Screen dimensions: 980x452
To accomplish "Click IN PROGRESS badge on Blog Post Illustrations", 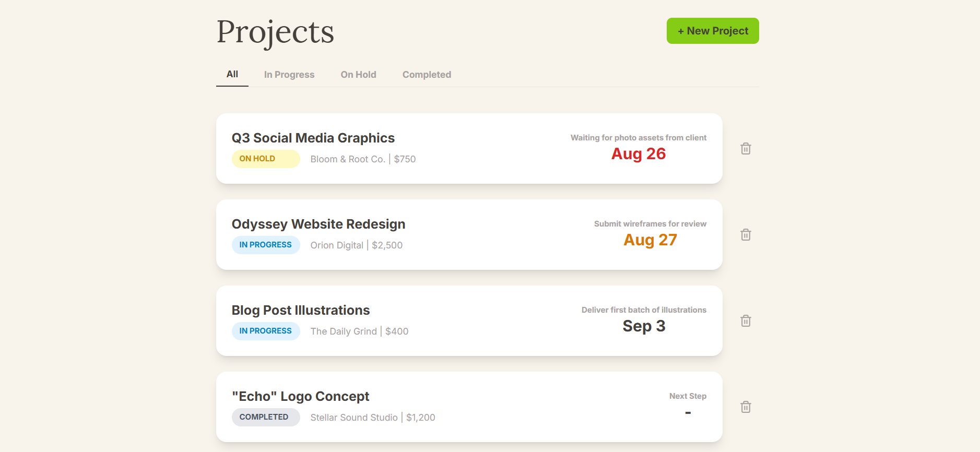I will [265, 331].
